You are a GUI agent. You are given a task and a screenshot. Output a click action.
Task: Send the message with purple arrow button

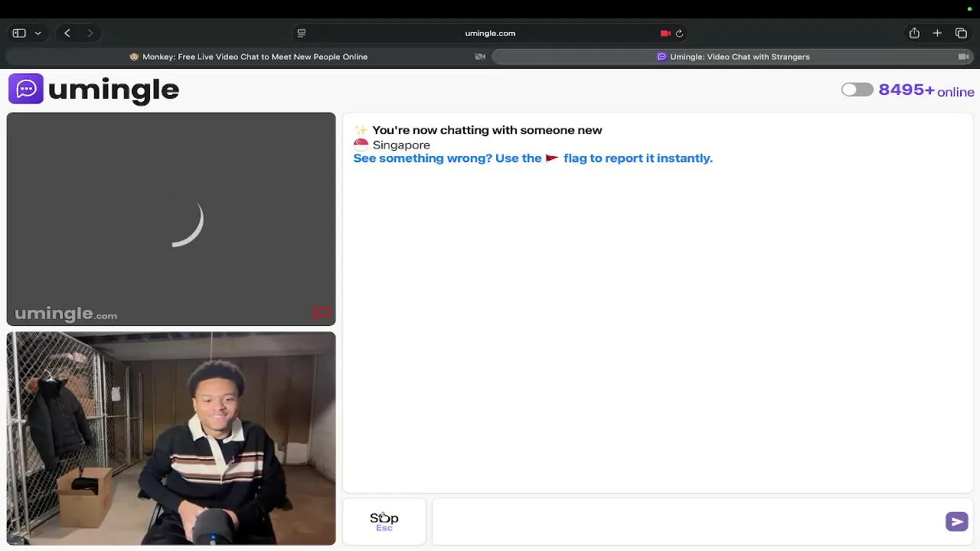click(957, 521)
